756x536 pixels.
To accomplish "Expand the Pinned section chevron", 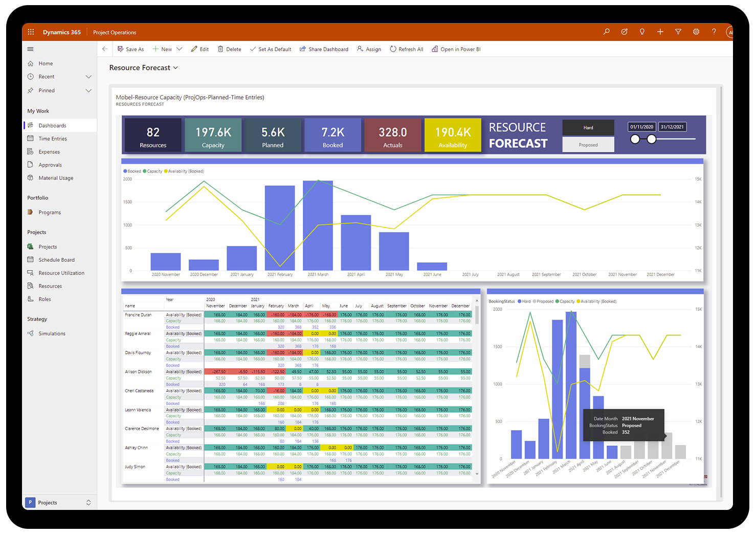I will [88, 91].
